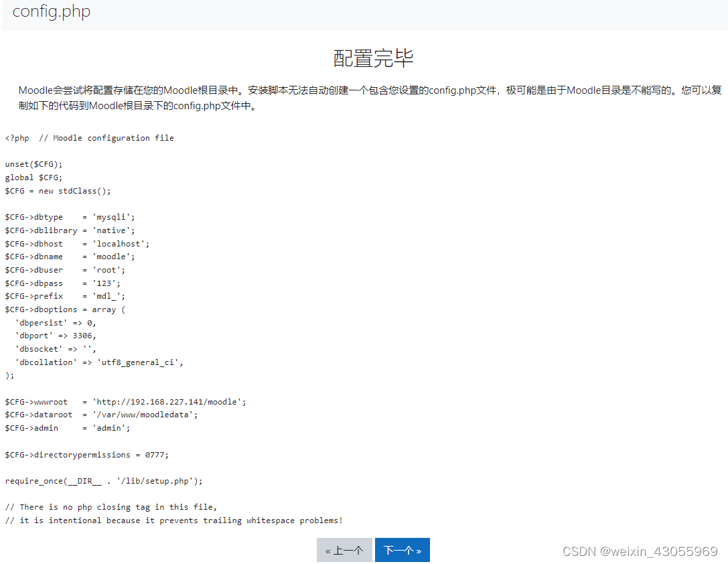728x564 pixels.
Task: Click the $CFG->dbpass = '123' line
Action: 63,283
